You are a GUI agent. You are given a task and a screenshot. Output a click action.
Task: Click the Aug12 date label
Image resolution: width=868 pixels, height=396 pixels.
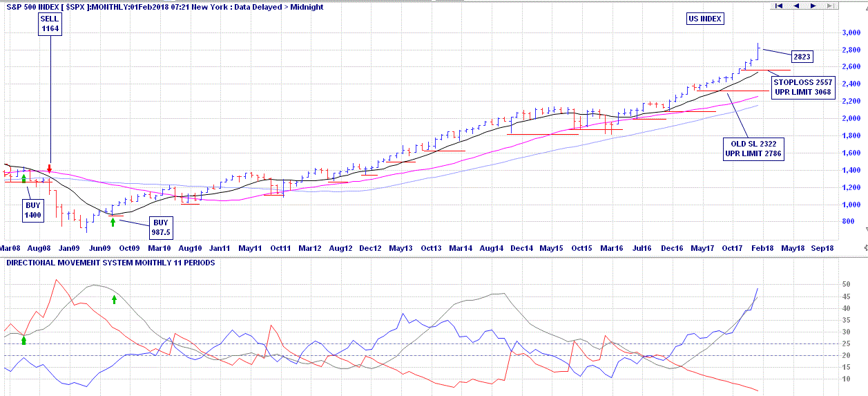click(x=340, y=247)
